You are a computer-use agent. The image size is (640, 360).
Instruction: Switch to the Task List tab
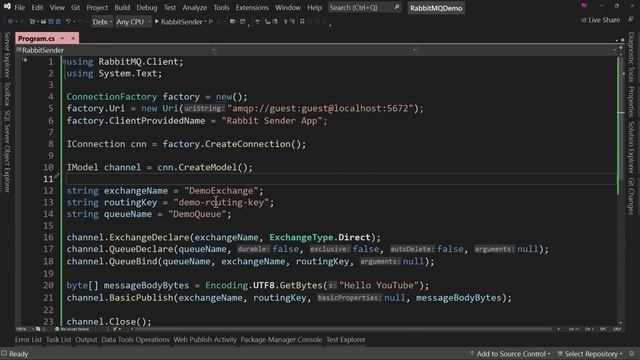58,340
